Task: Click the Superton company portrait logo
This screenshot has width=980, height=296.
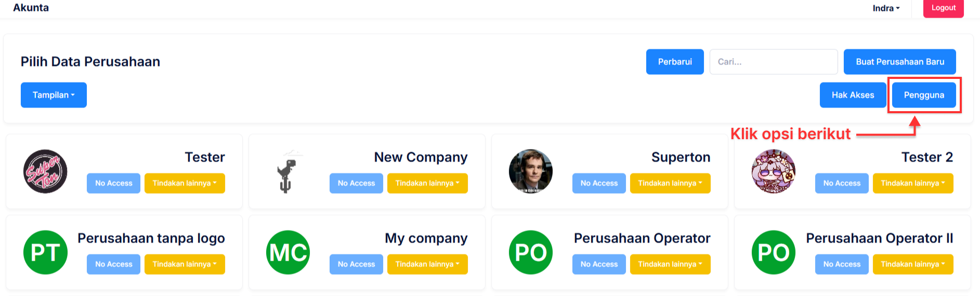Action: click(x=530, y=171)
